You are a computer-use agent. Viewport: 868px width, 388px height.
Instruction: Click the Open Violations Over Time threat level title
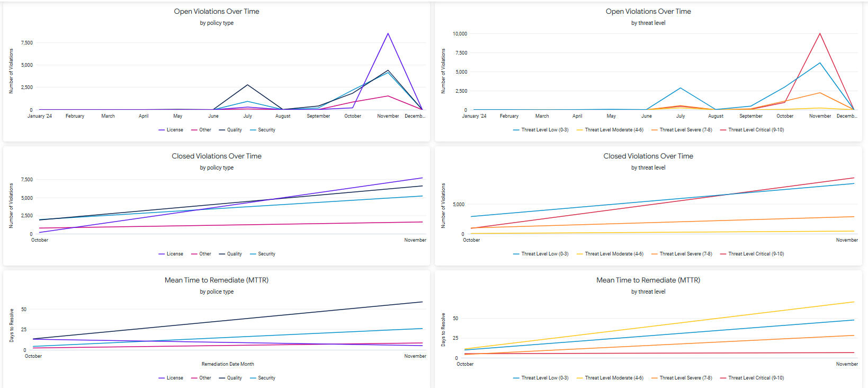648,11
